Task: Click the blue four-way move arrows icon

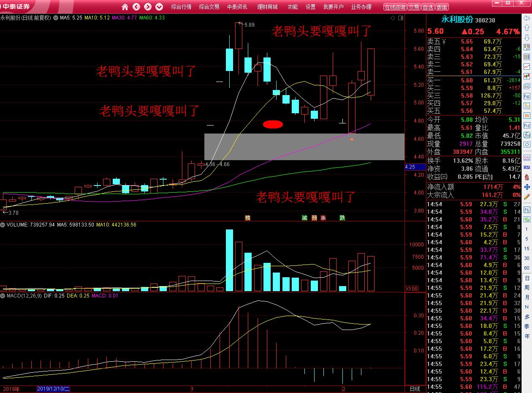Action: (x=527, y=187)
